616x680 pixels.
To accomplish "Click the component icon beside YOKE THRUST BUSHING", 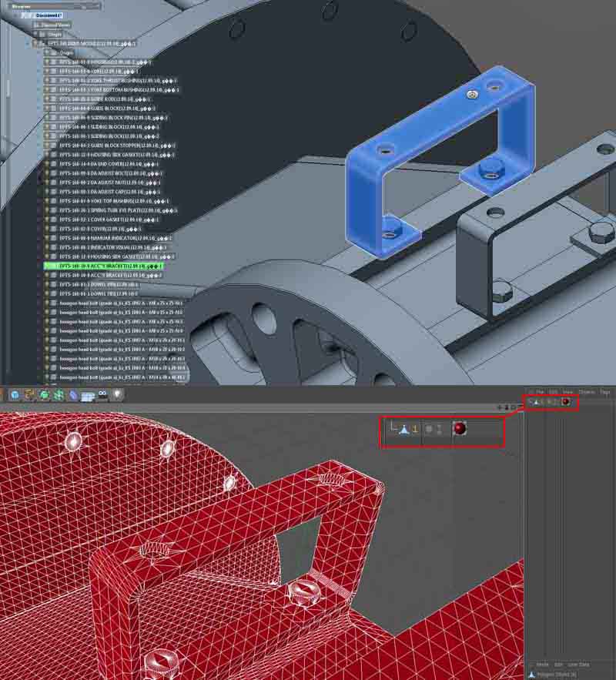I will (54, 81).
